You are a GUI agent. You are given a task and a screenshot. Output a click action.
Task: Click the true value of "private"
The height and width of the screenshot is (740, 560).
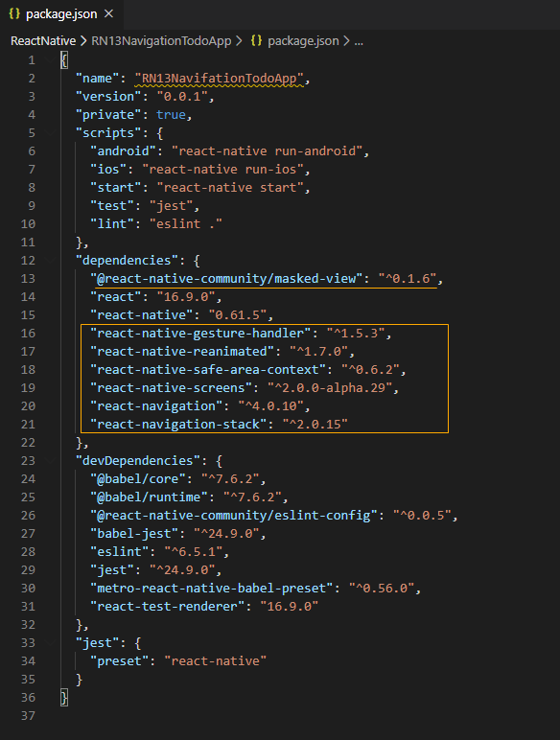(x=171, y=115)
